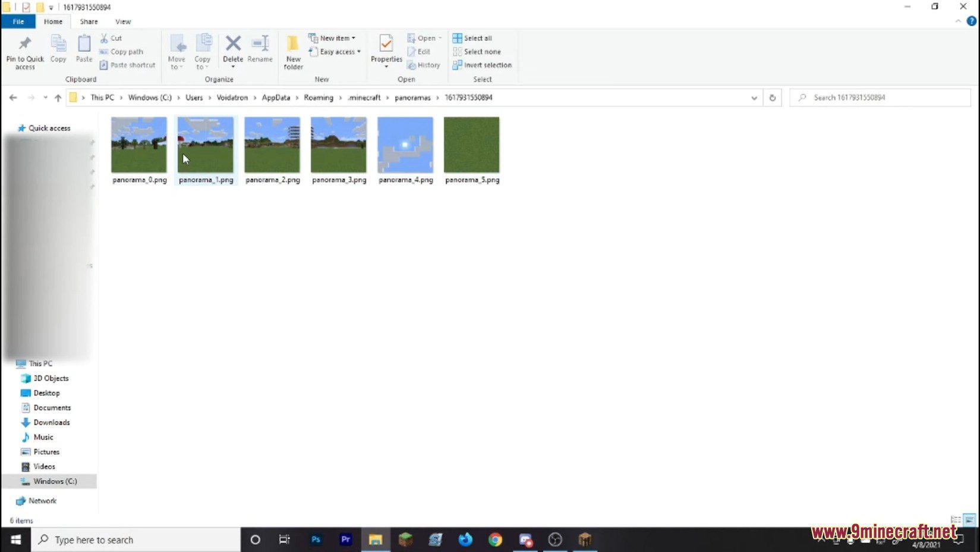
Task: Click the History command in ribbon
Action: (x=423, y=65)
